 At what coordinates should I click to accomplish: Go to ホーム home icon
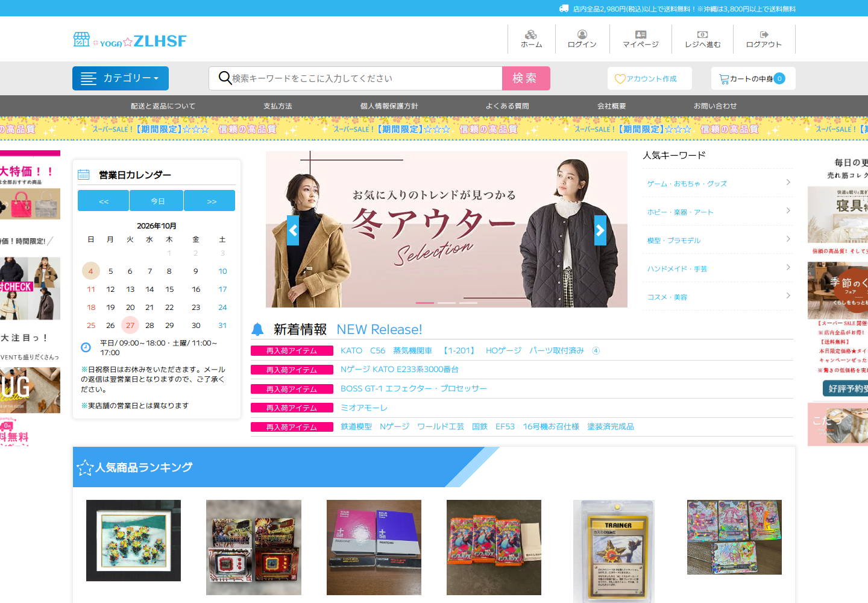click(531, 34)
